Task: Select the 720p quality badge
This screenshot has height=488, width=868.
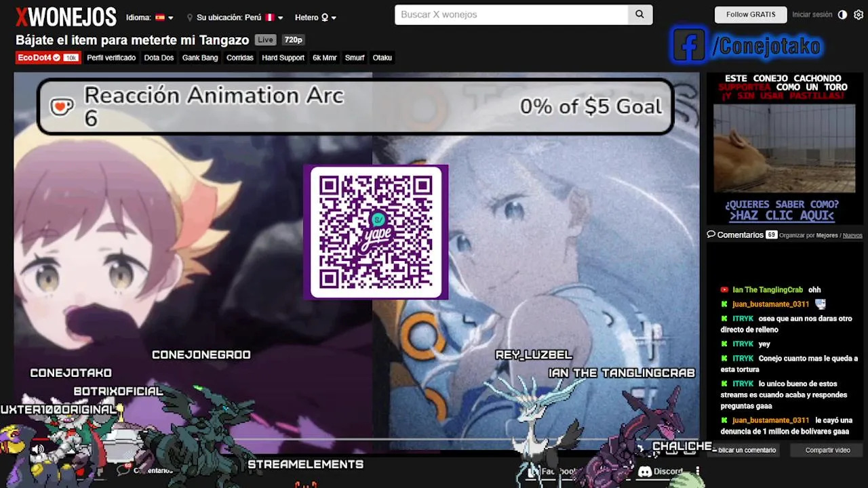Action: point(293,40)
